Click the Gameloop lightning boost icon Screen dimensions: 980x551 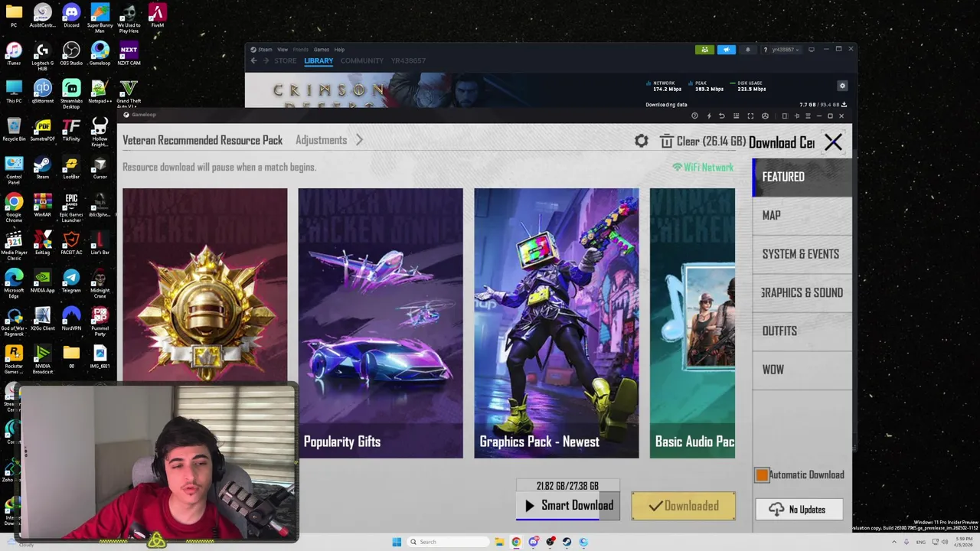(x=708, y=116)
